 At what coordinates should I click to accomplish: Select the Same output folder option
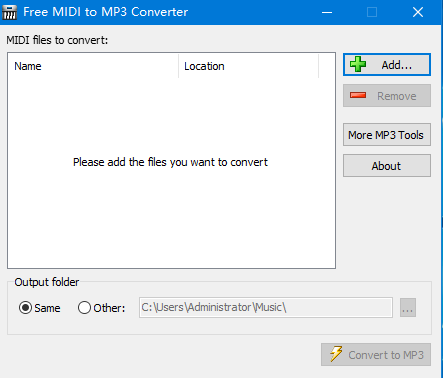click(x=39, y=308)
